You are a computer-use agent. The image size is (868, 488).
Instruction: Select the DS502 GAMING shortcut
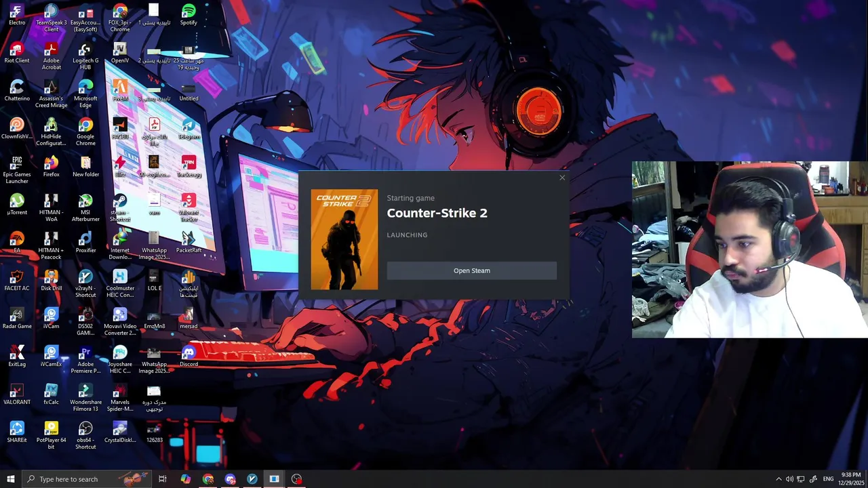85,322
